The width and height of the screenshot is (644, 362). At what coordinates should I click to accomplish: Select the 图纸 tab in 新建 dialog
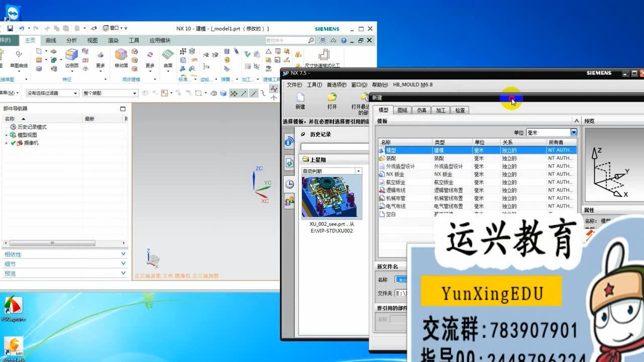(403, 110)
